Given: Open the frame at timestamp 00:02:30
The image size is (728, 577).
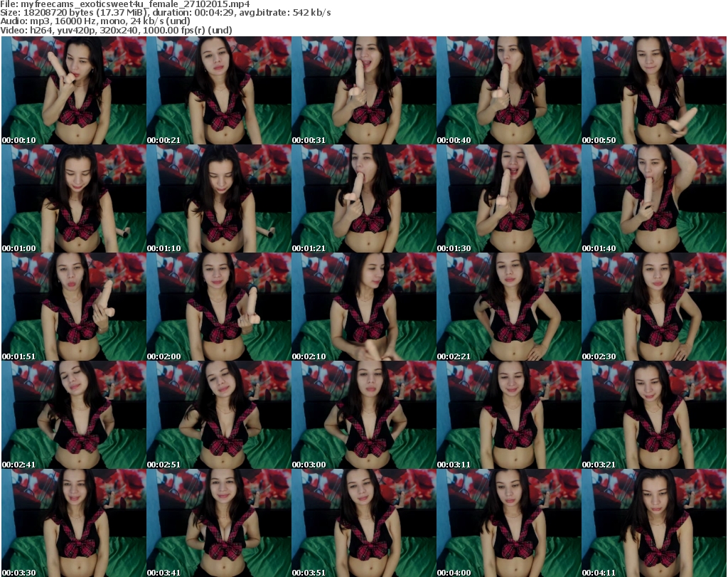Looking at the screenshot, I should [654, 307].
